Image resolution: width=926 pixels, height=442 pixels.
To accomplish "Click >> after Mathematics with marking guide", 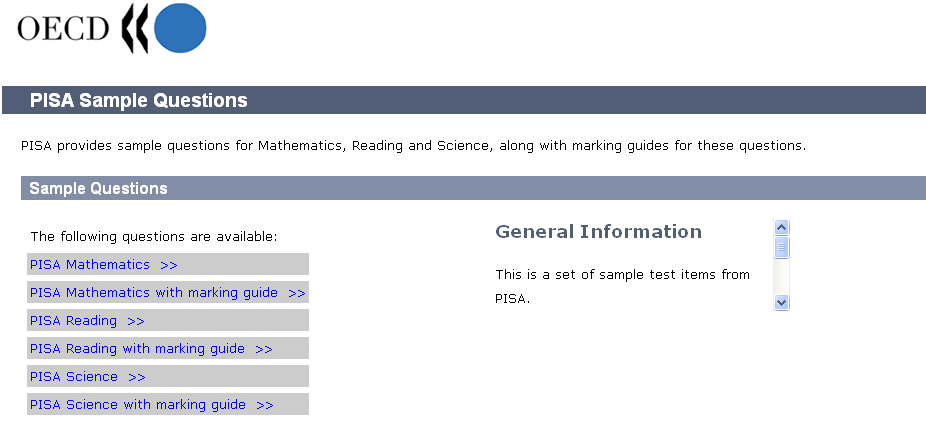I will [296, 293].
